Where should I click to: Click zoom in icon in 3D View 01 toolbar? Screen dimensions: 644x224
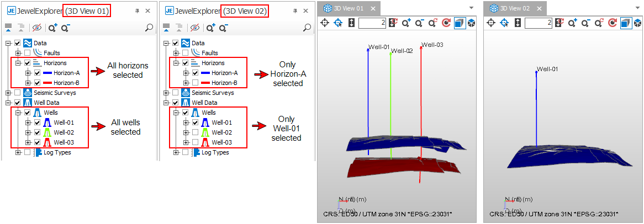[407, 23]
